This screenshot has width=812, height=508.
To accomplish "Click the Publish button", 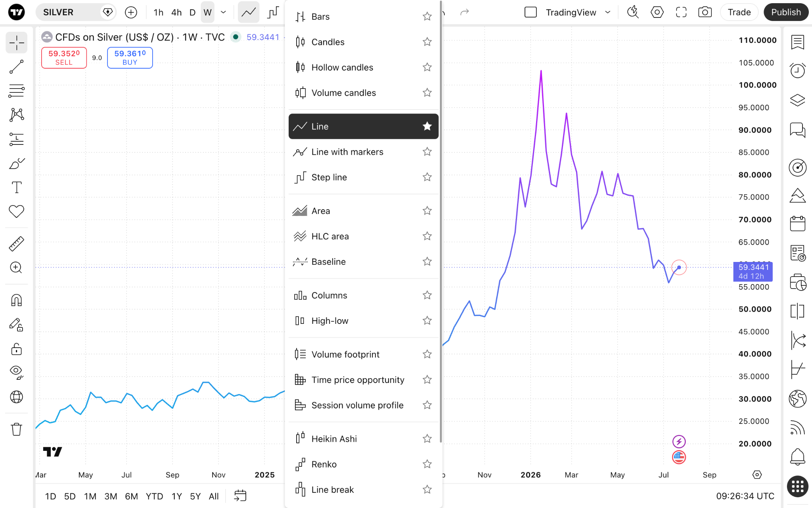I will [786, 12].
